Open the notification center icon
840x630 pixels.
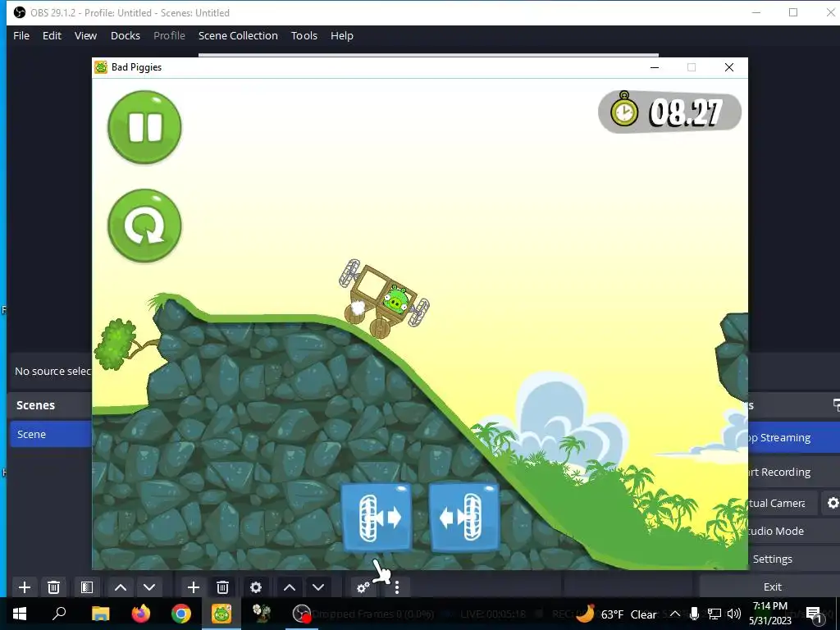[814, 614]
